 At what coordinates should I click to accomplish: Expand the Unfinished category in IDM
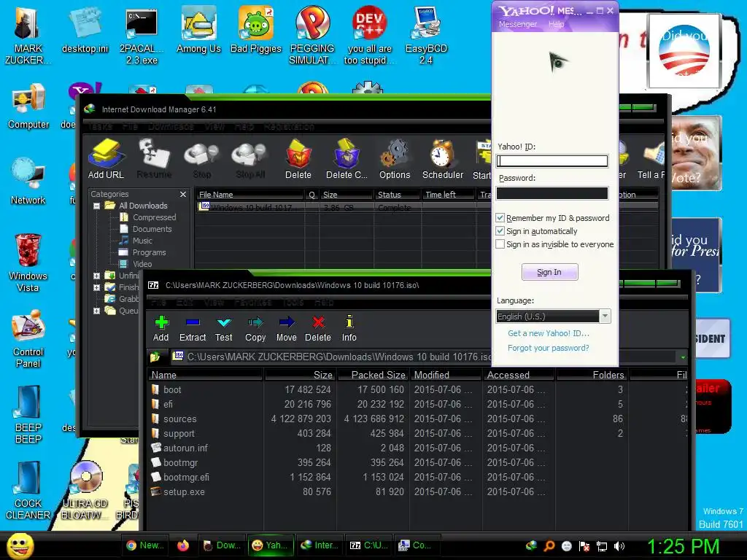[97, 276]
